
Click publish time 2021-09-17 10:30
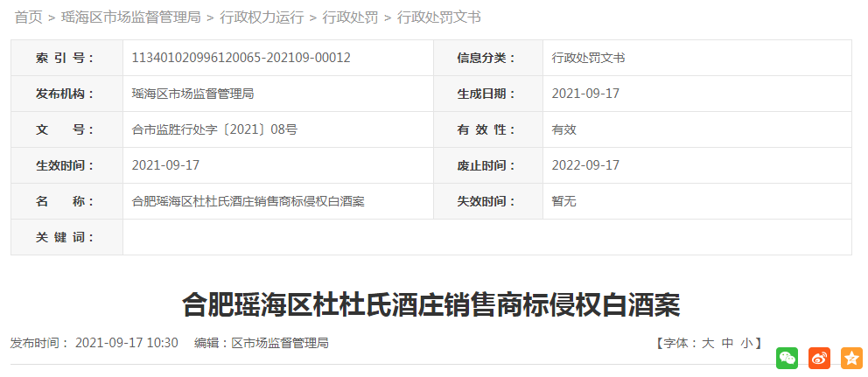click(127, 343)
